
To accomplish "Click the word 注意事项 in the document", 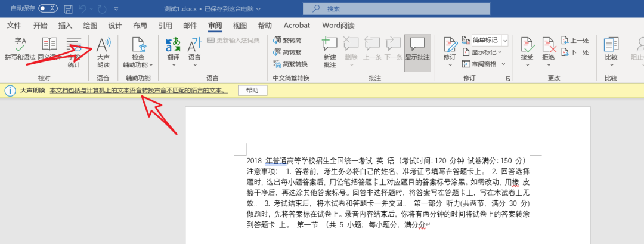I will point(262,171).
